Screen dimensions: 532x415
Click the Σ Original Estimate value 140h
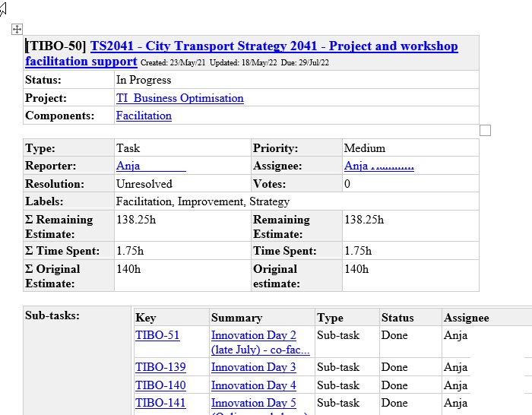pyautogui.click(x=128, y=269)
